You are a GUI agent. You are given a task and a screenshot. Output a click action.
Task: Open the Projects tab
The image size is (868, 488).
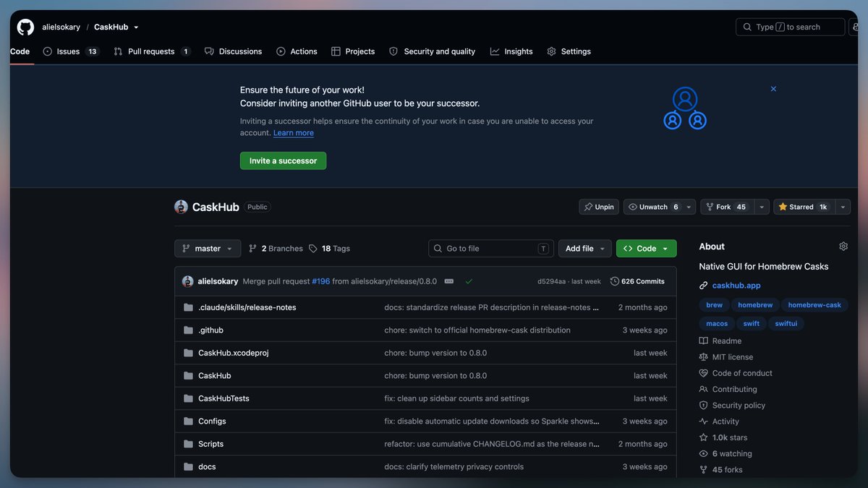(x=353, y=51)
